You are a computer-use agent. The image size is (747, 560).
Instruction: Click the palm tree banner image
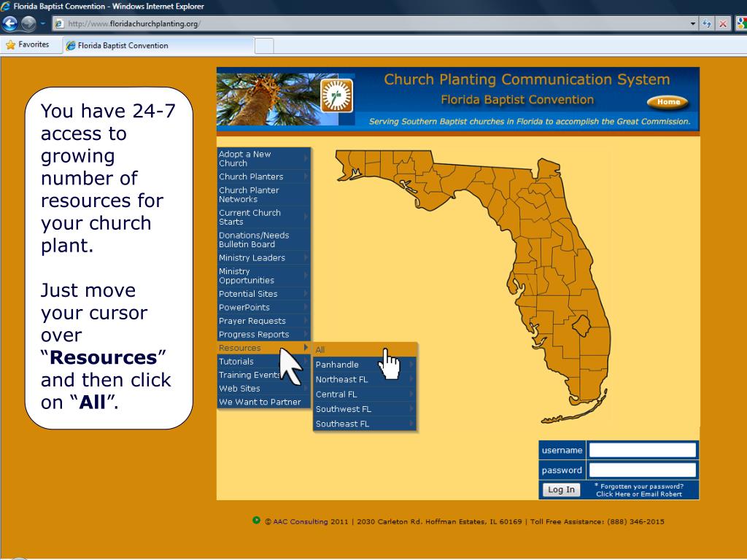pos(268,99)
